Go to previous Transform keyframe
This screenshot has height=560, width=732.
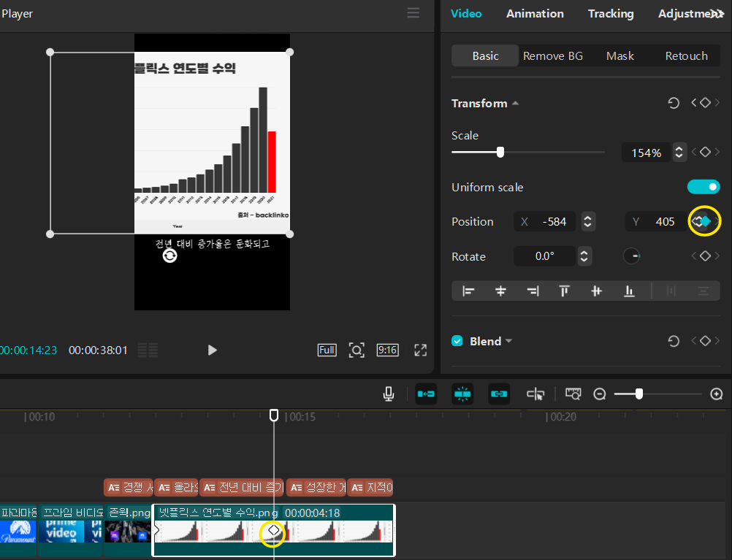[694, 103]
